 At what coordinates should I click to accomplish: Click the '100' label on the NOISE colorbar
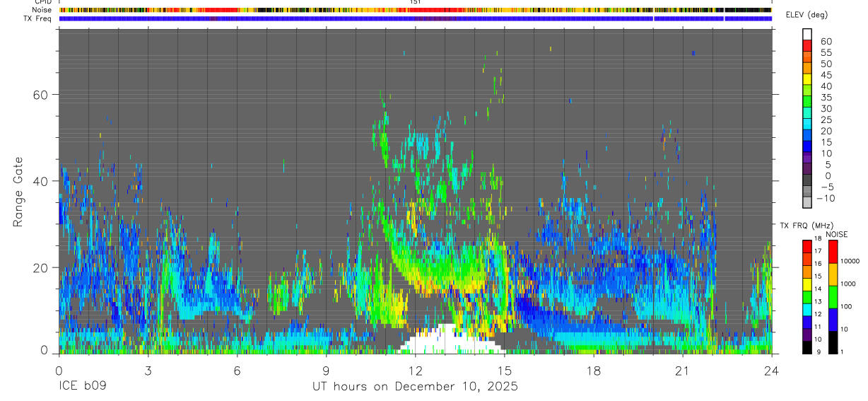tap(846, 306)
